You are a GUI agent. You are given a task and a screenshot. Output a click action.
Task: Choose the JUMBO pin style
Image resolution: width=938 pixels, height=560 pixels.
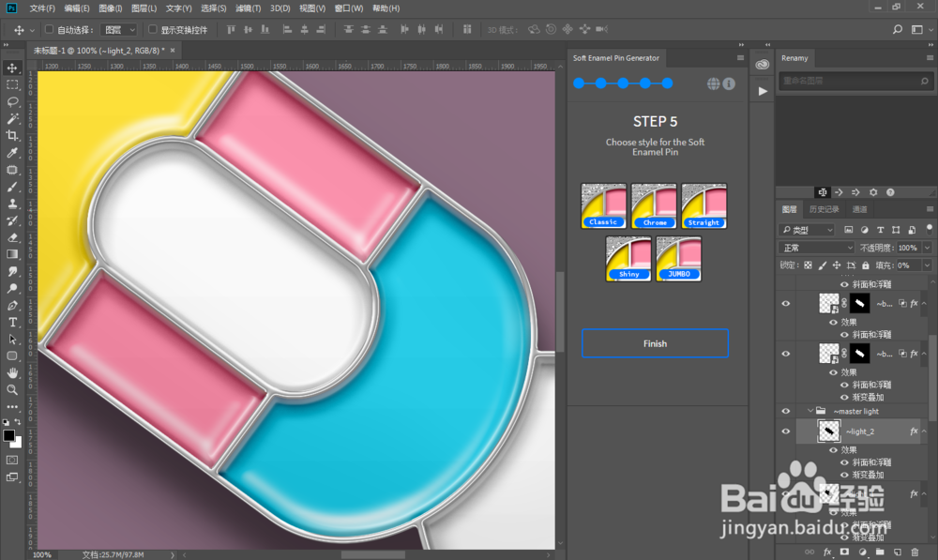pyautogui.click(x=678, y=259)
